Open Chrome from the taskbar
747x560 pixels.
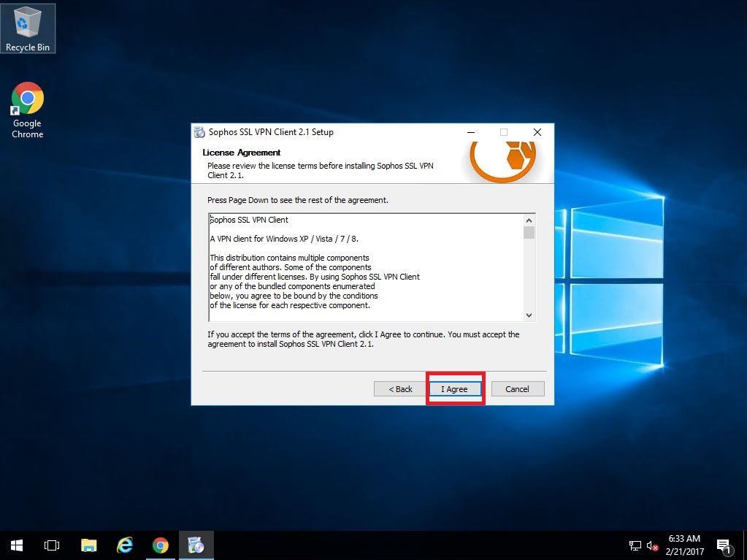tap(161, 545)
